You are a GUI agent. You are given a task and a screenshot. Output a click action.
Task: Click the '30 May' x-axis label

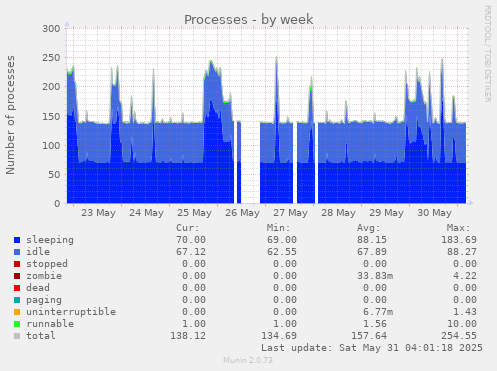point(434,213)
